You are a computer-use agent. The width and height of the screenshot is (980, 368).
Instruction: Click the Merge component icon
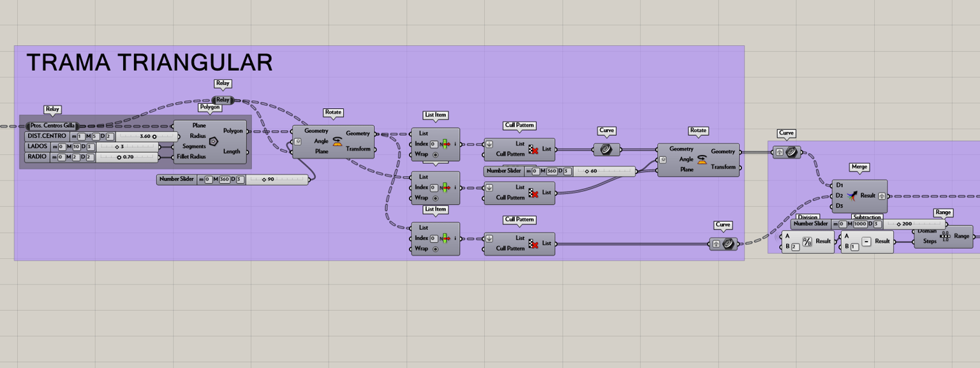pos(851,196)
